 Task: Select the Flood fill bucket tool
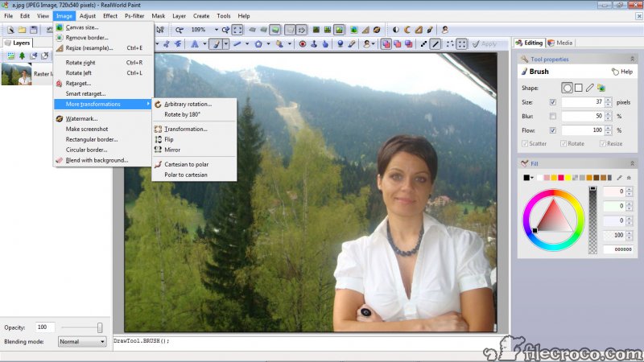pyautogui.click(x=279, y=43)
